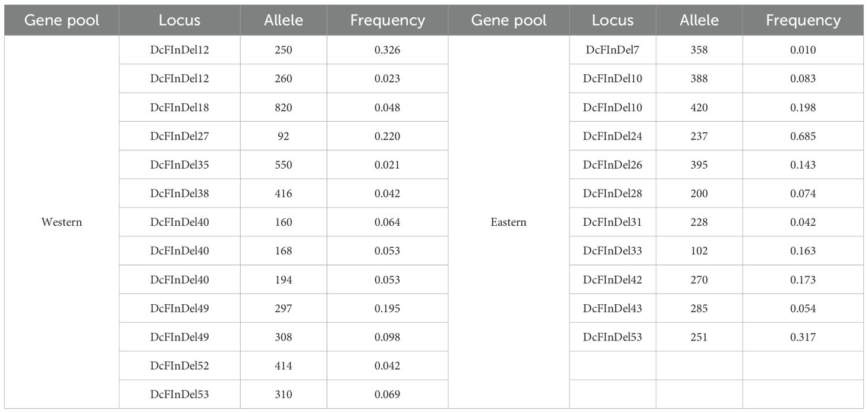Click the frequency value 0.317
This screenshot has width=868, height=413.
(x=803, y=337)
